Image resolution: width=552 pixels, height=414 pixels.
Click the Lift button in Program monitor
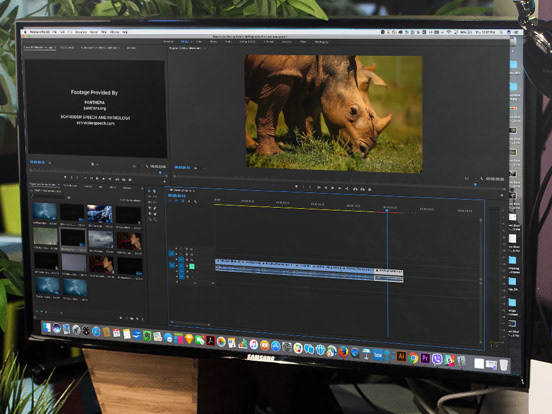click(x=356, y=189)
